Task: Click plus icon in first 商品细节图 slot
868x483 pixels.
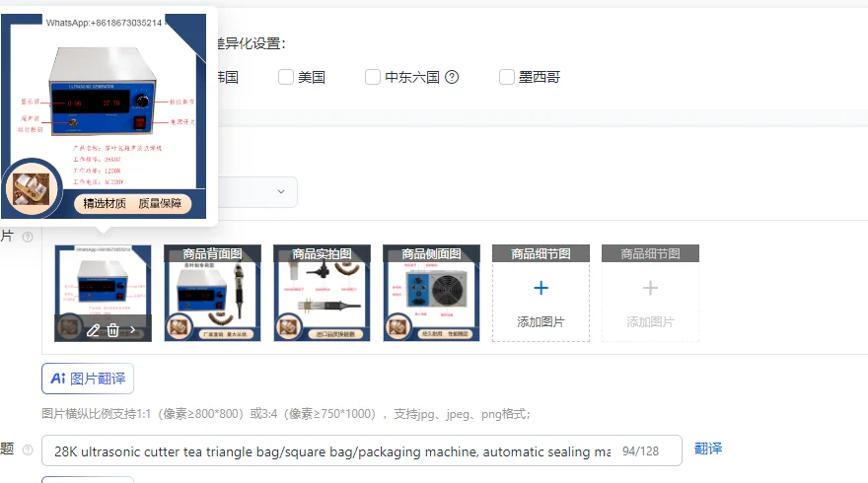Action: pos(541,288)
